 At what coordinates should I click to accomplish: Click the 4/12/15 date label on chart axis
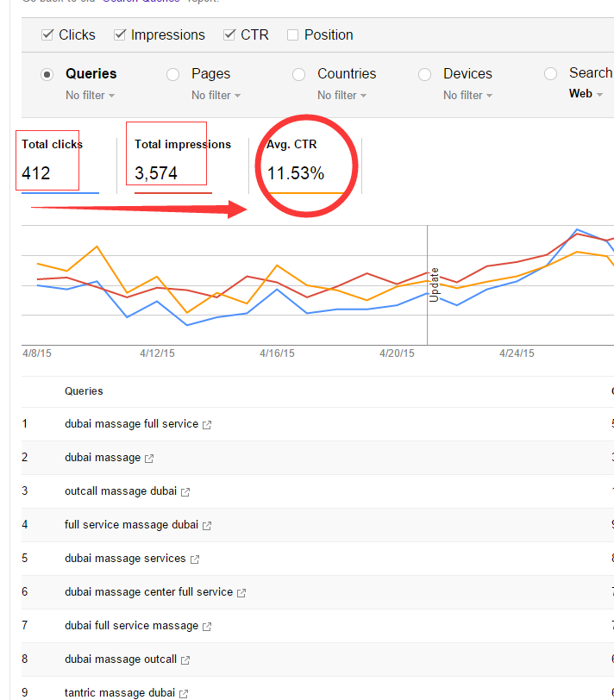coord(157,353)
